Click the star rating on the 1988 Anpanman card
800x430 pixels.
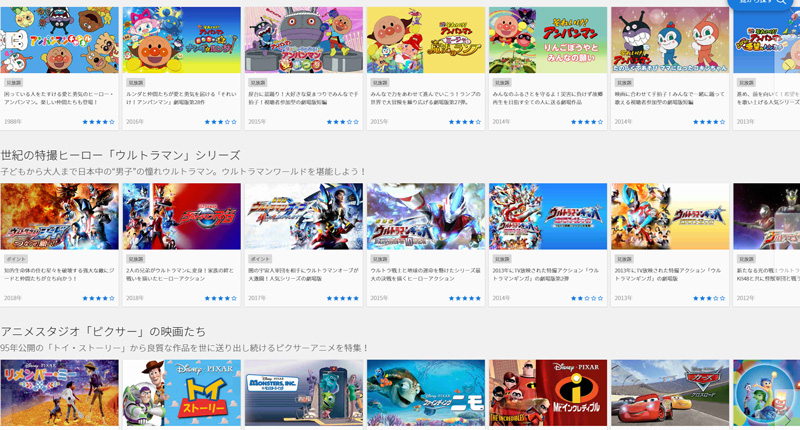(x=98, y=122)
